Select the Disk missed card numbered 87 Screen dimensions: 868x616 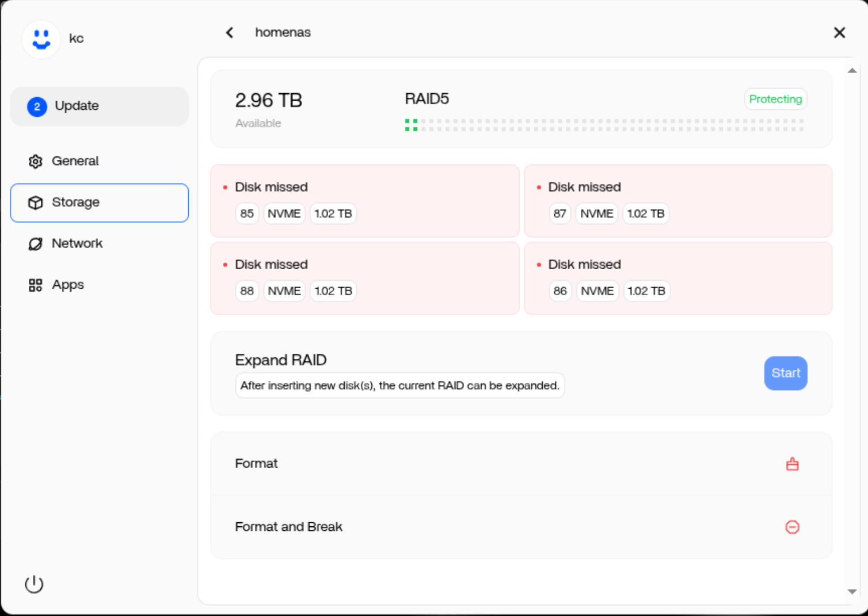click(677, 201)
